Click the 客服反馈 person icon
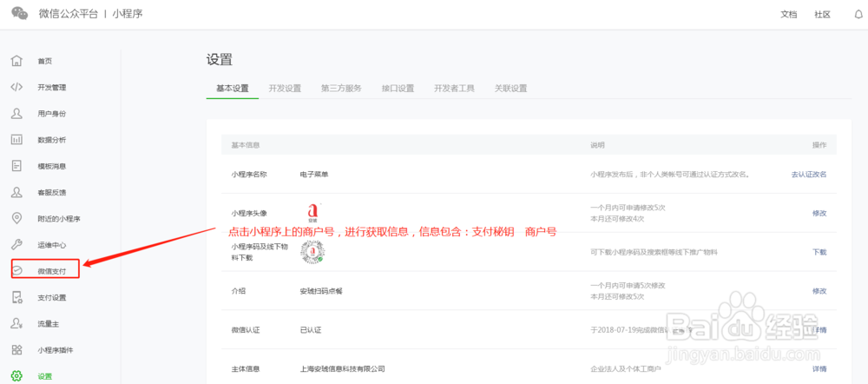The height and width of the screenshot is (384, 868). (x=16, y=192)
